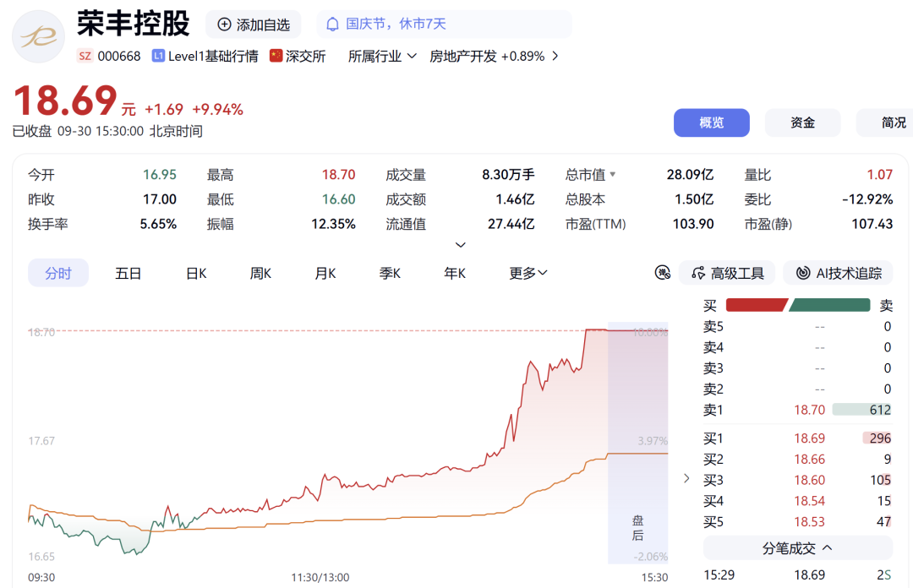Switch to the 日K chart tab
Image resolution: width=913 pixels, height=588 pixels.
[x=196, y=273]
